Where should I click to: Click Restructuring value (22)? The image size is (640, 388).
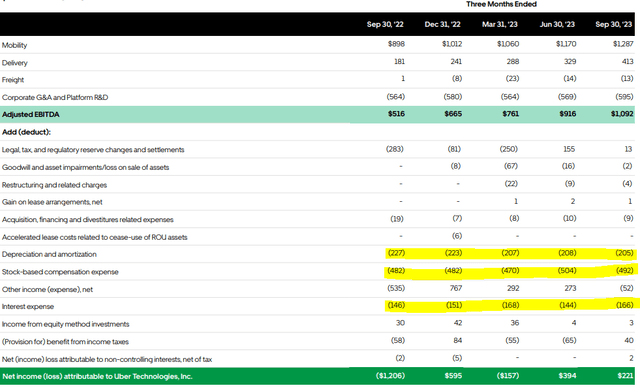511,184
